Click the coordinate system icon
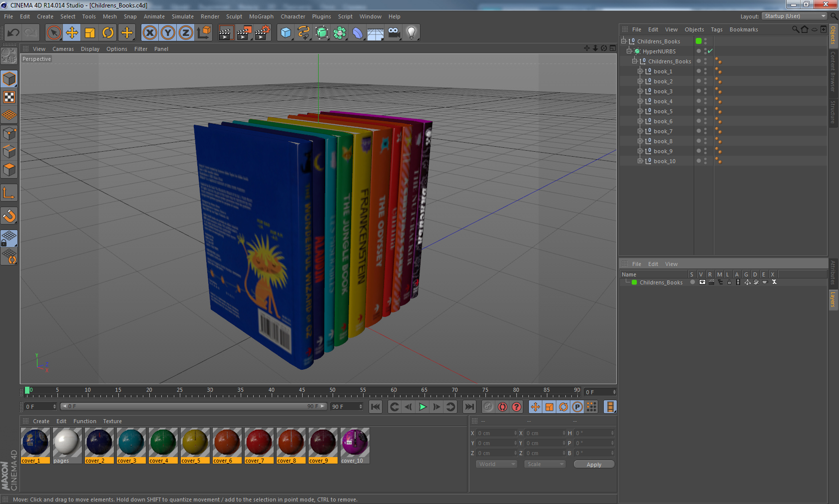Viewport: 839px width, 504px height. coord(204,33)
